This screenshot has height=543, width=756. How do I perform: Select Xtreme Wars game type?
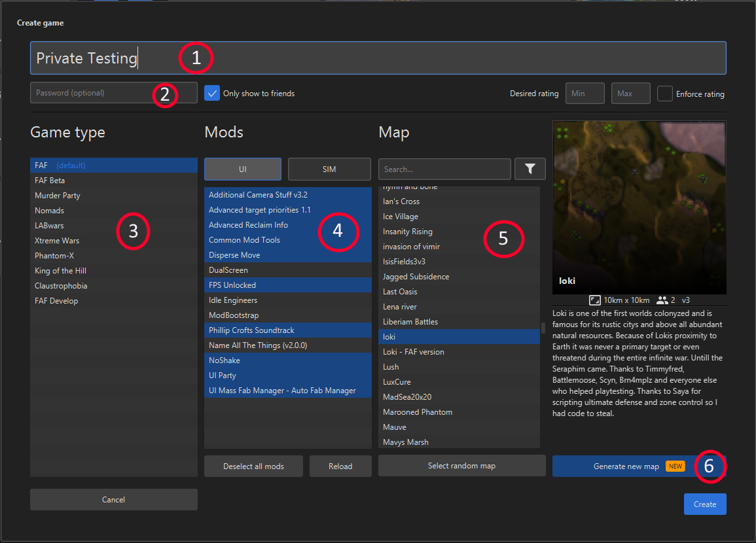coord(114,240)
